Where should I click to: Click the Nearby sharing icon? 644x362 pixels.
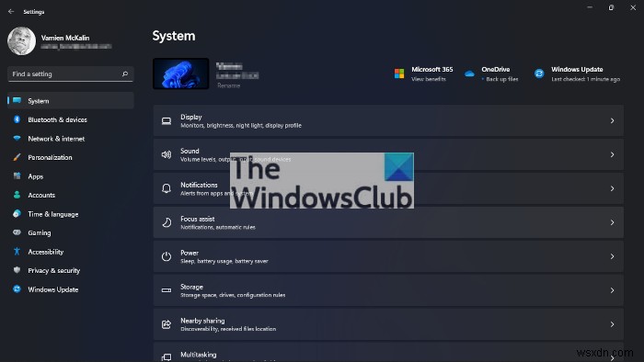[167, 324]
